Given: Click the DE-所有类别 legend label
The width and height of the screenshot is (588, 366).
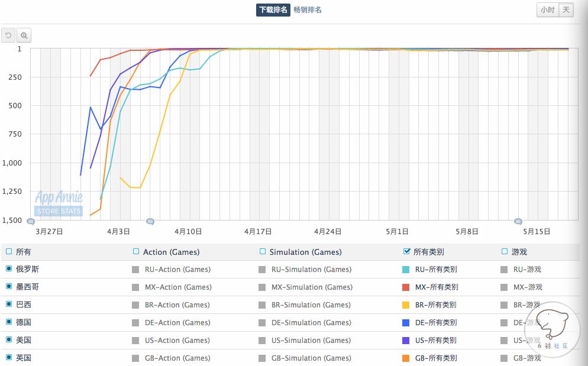Looking at the screenshot, I should [x=436, y=322].
